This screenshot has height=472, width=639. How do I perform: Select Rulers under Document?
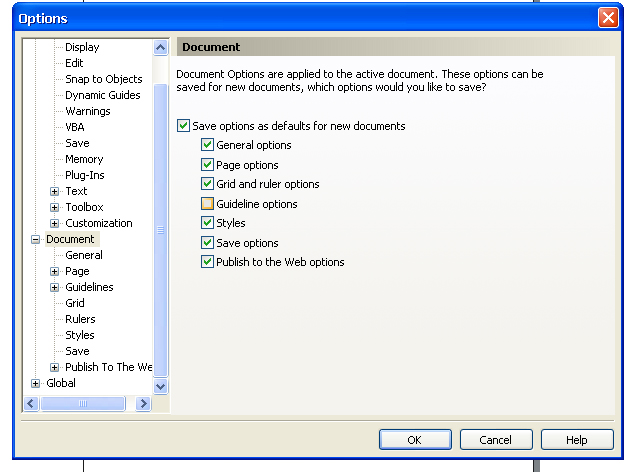click(x=80, y=319)
